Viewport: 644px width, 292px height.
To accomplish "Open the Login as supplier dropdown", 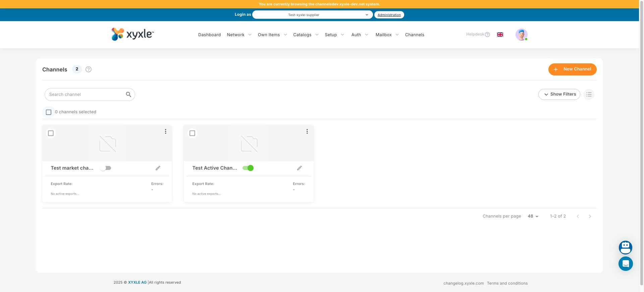I will point(312,15).
